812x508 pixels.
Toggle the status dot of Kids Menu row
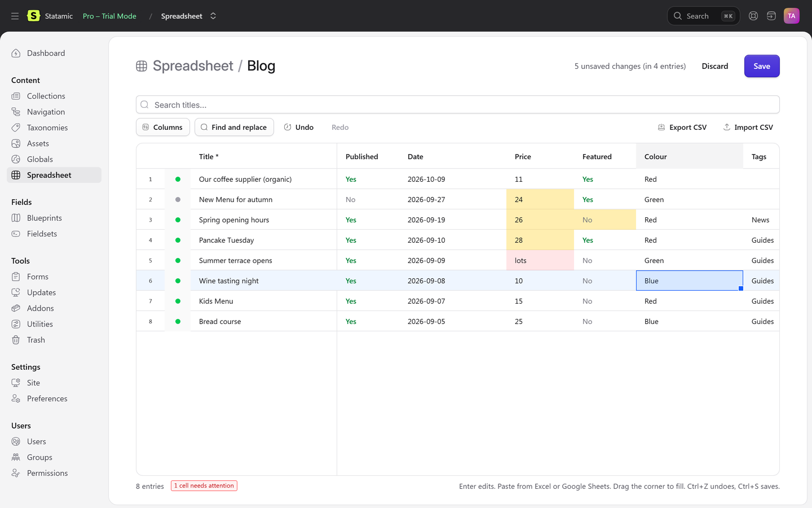178,301
